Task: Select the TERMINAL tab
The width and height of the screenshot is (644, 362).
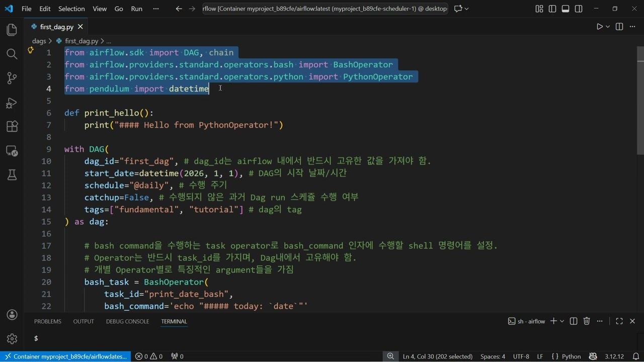Action: (x=174, y=321)
